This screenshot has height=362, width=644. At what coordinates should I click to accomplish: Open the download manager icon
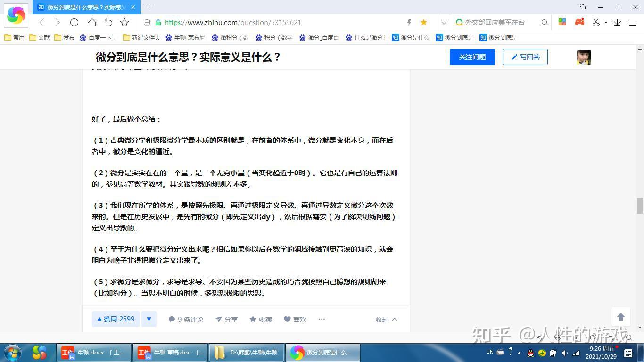coord(618,22)
